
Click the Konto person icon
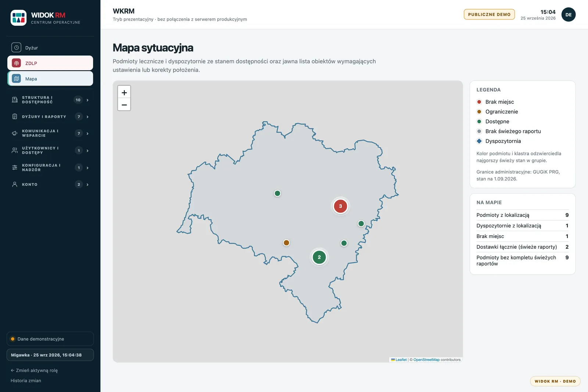pyautogui.click(x=15, y=184)
